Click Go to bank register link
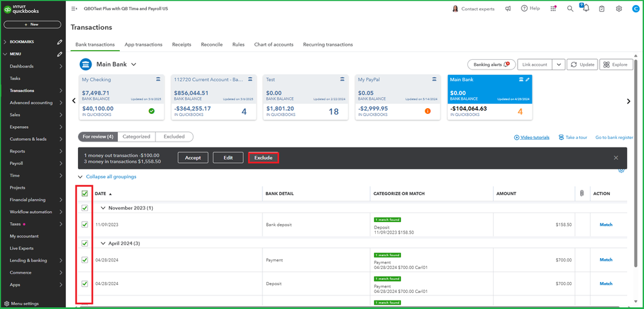644x309 pixels. click(614, 138)
